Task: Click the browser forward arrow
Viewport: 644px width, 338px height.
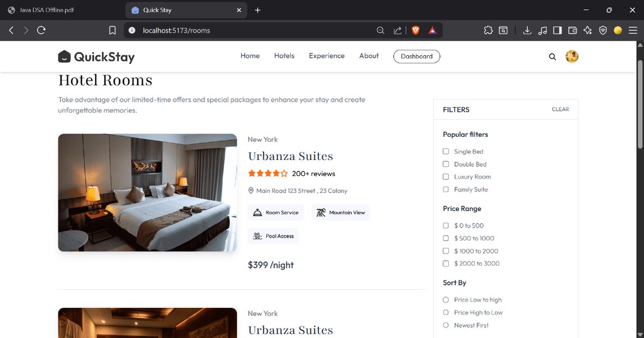Action: 26,31
